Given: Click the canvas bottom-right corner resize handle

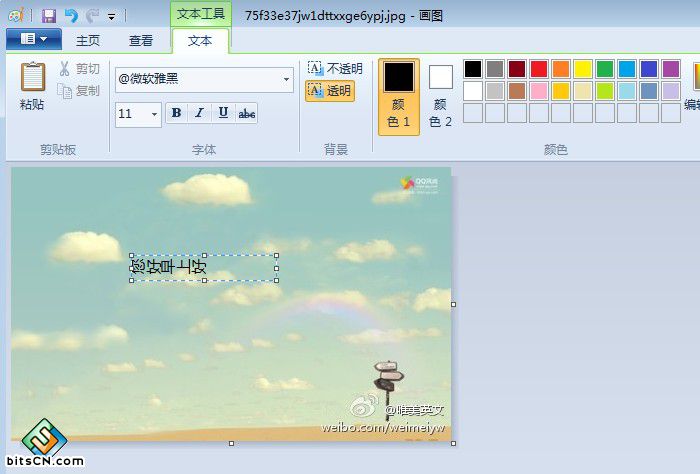Looking at the screenshot, I should pyautogui.click(x=454, y=443).
